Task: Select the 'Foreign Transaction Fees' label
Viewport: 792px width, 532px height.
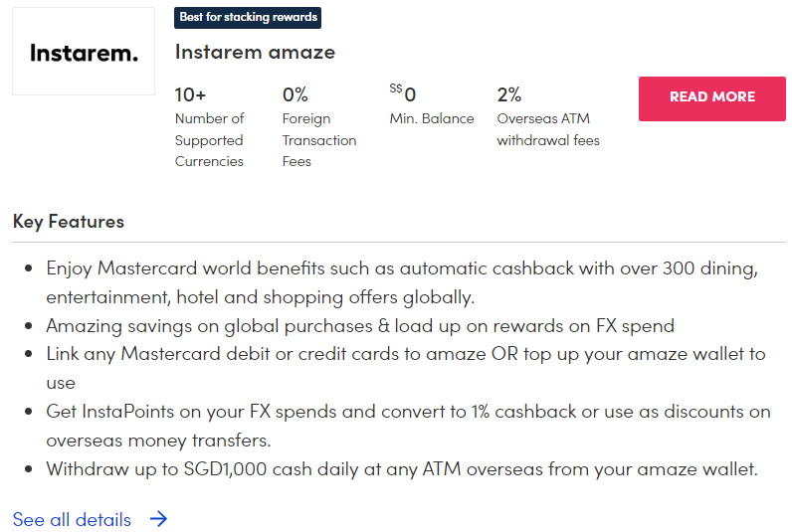Action: pos(318,140)
